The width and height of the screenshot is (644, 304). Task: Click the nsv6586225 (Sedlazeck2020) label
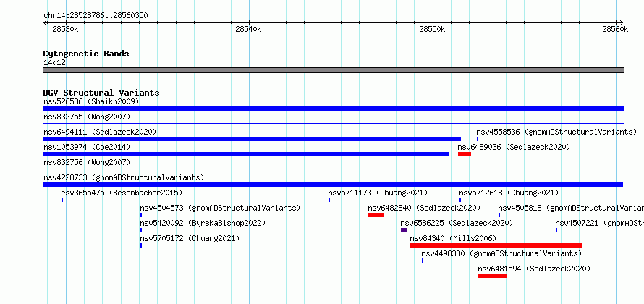pos(457,223)
